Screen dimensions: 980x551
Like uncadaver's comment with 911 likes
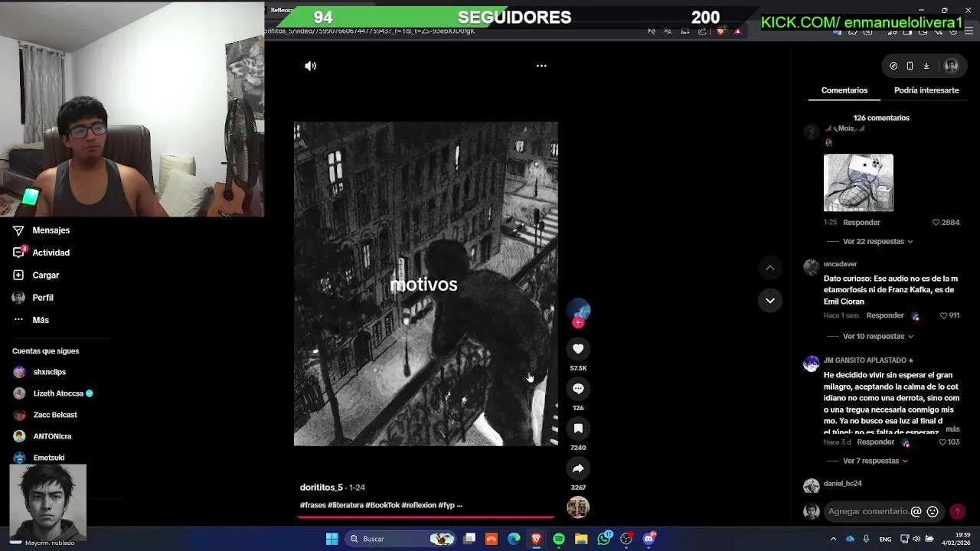[943, 315]
